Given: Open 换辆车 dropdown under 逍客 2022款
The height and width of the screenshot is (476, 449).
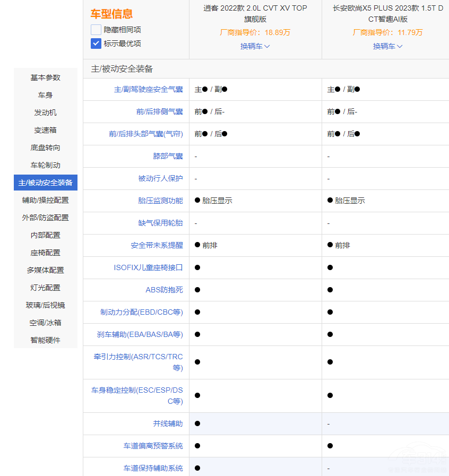Looking at the screenshot, I should [255, 46].
